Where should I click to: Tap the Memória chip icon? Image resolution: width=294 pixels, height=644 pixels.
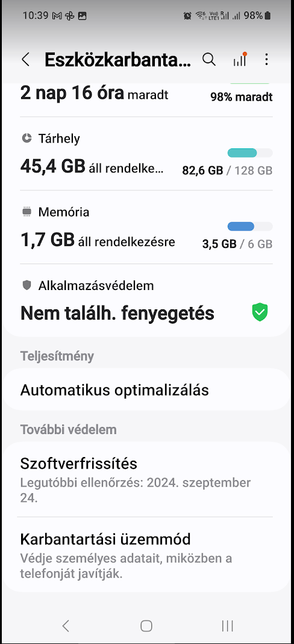tap(27, 212)
